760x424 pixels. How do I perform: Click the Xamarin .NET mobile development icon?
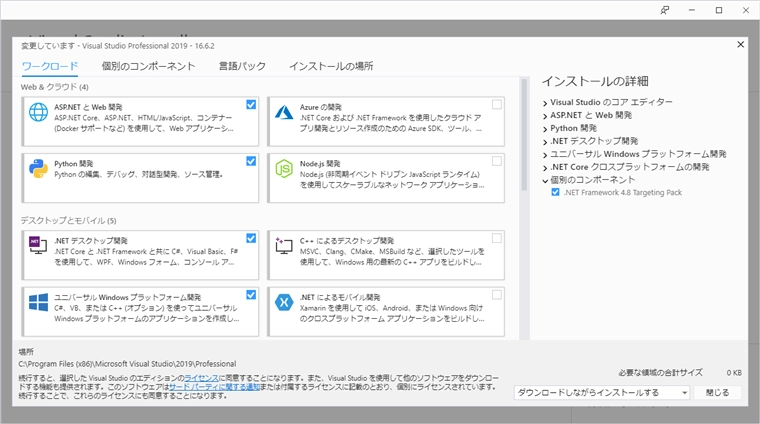tap(284, 302)
